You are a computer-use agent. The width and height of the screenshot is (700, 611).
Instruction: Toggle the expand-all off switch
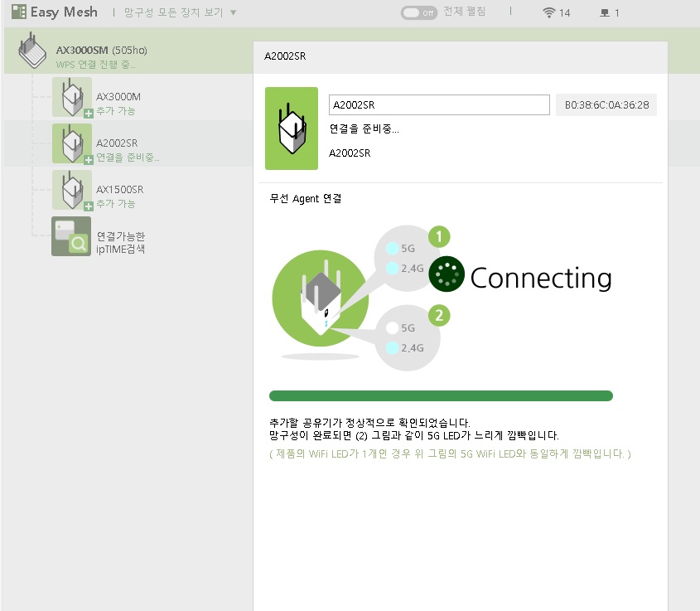pyautogui.click(x=418, y=12)
